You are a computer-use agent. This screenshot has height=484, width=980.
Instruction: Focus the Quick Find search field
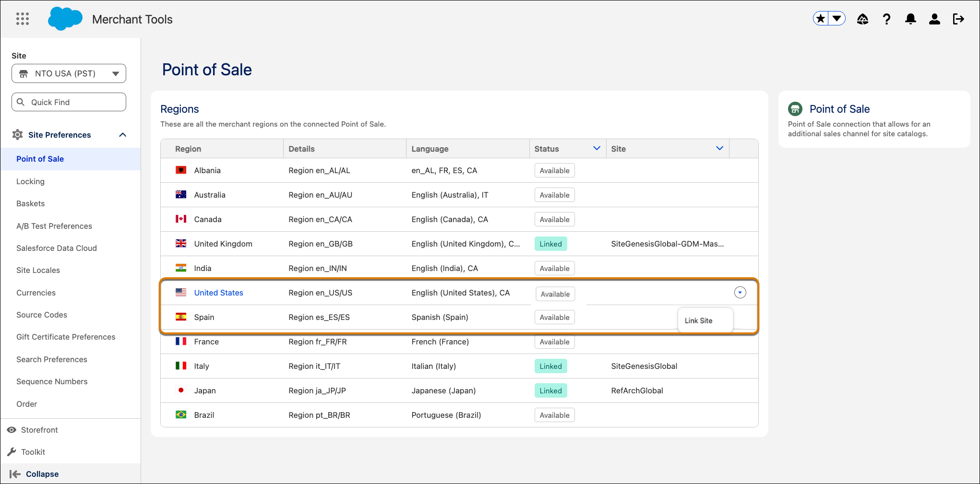click(69, 102)
